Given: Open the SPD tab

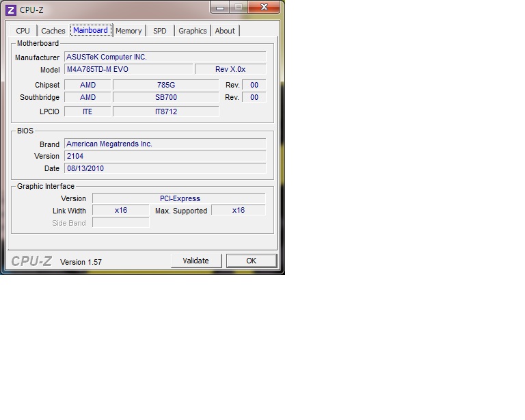Looking at the screenshot, I should (160, 31).
